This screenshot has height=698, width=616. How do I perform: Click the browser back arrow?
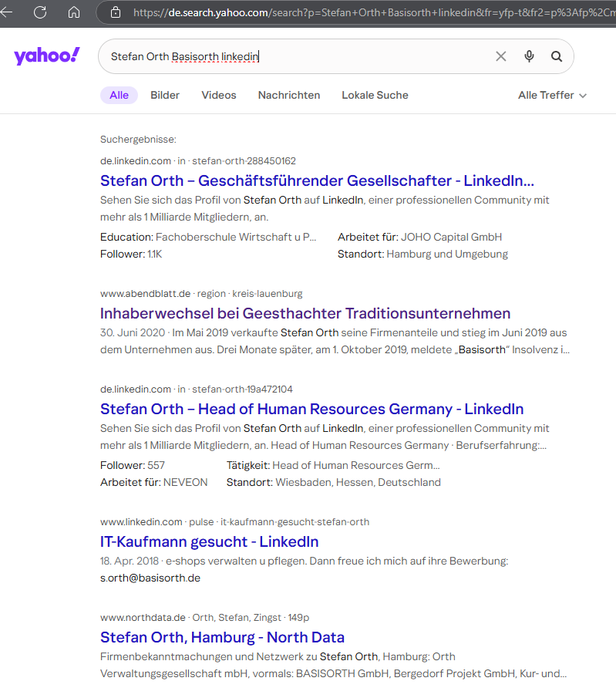(x=7, y=12)
